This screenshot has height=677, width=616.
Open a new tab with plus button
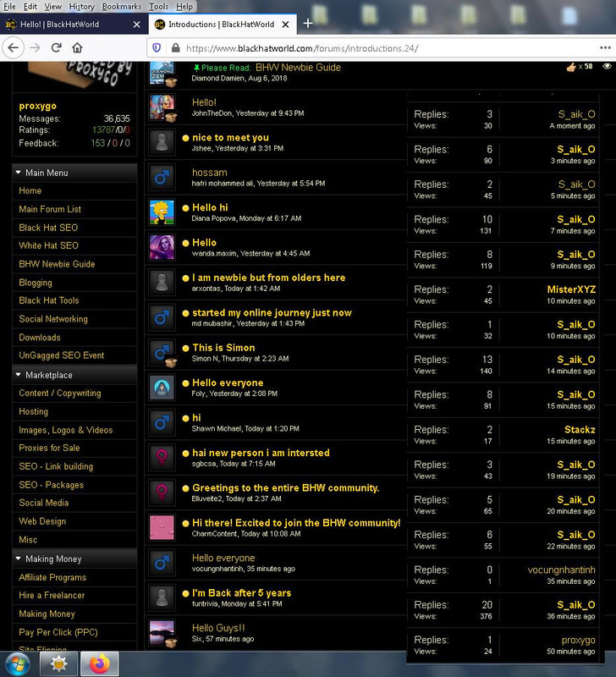[x=308, y=24]
